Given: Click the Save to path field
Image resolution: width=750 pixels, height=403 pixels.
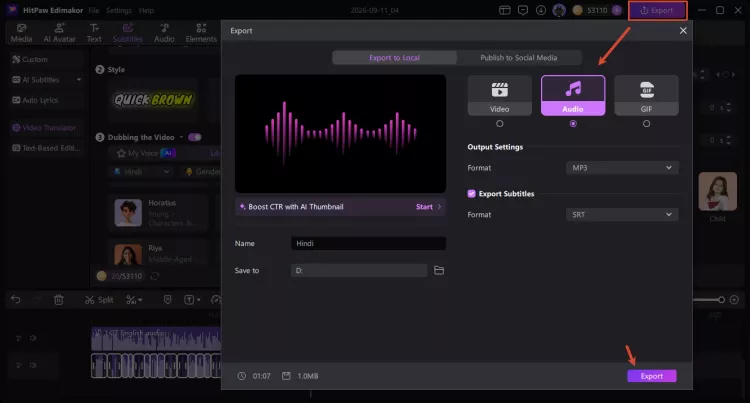Looking at the screenshot, I should tap(359, 271).
